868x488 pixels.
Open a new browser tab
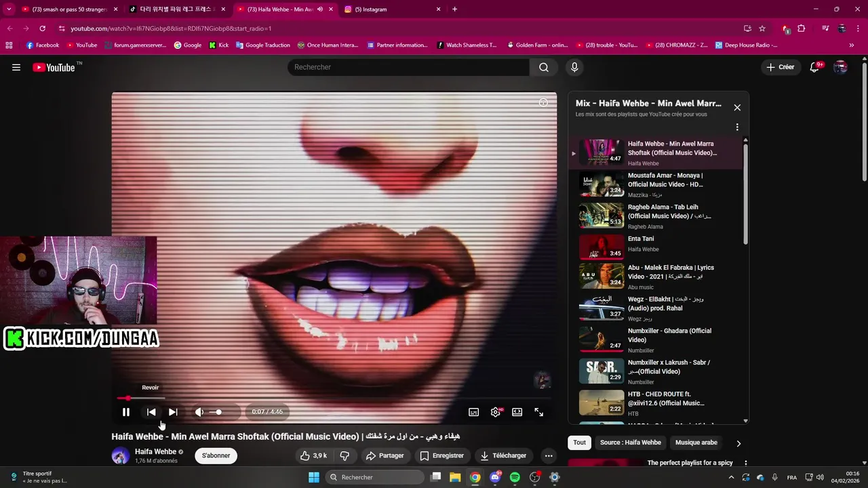pyautogui.click(x=454, y=9)
